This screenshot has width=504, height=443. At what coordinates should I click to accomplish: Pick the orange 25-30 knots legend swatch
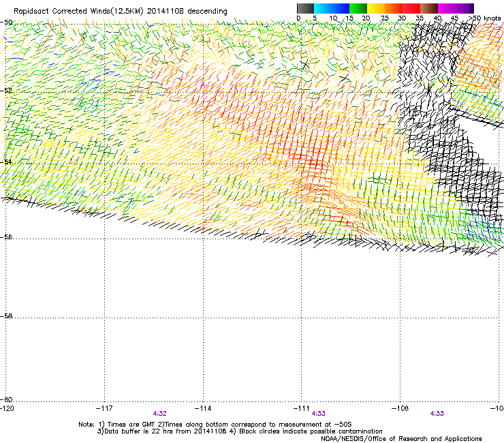coord(394,8)
